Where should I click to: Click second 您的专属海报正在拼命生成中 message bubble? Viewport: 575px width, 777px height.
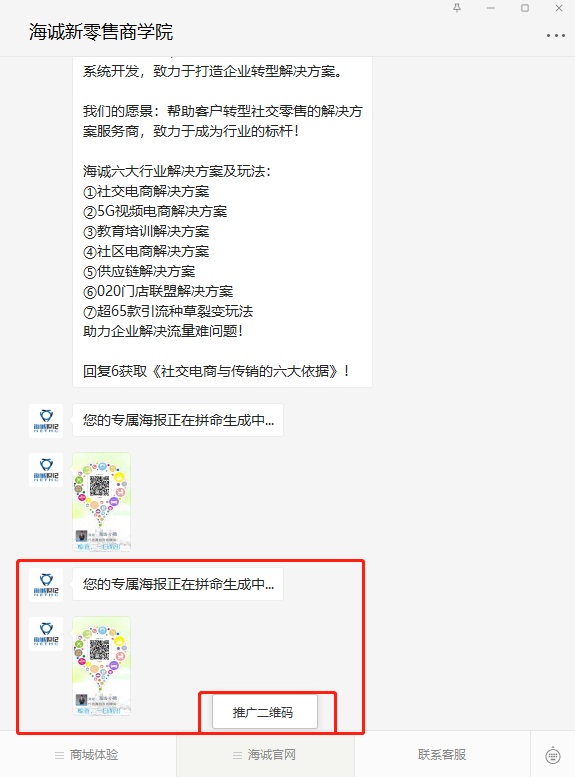(x=178, y=584)
